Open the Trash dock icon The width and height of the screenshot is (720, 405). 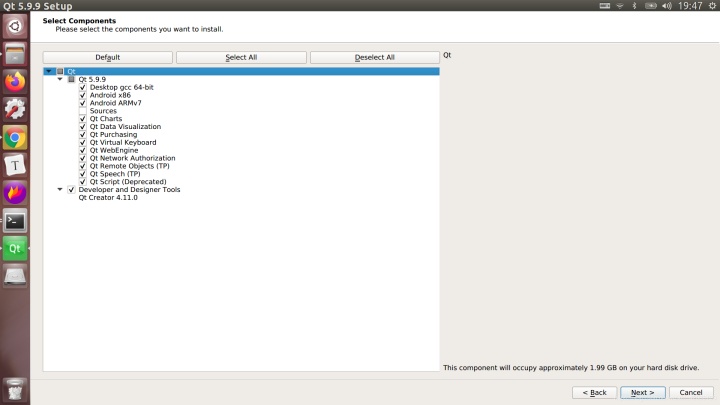point(15,390)
